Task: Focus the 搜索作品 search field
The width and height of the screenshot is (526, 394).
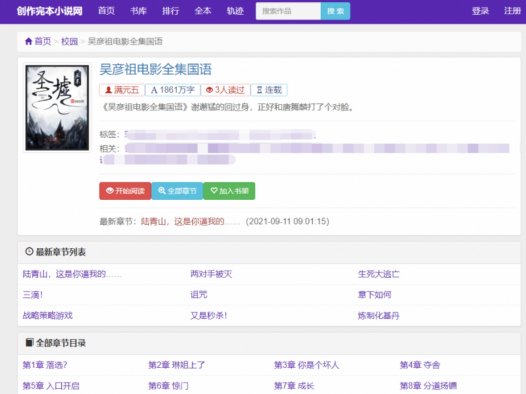Action: [288, 11]
